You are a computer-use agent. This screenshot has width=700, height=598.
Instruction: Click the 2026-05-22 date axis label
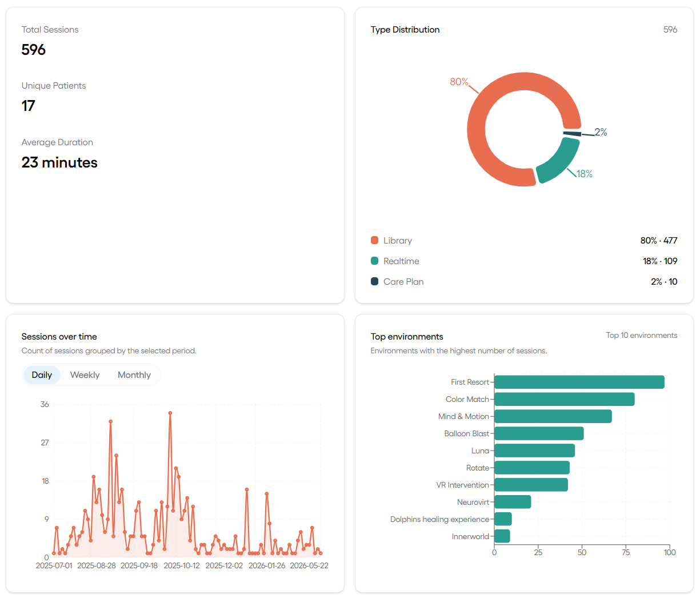[x=309, y=565]
